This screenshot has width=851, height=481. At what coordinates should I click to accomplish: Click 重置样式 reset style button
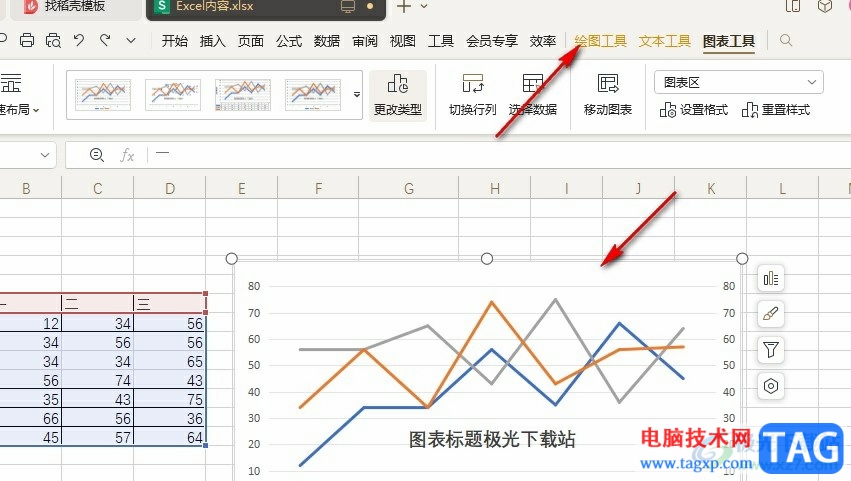pyautogui.click(x=776, y=110)
